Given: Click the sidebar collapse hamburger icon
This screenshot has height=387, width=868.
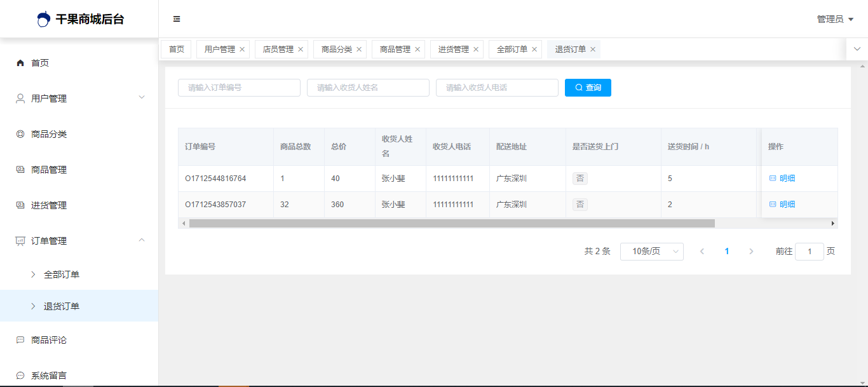Looking at the screenshot, I should pos(177,19).
